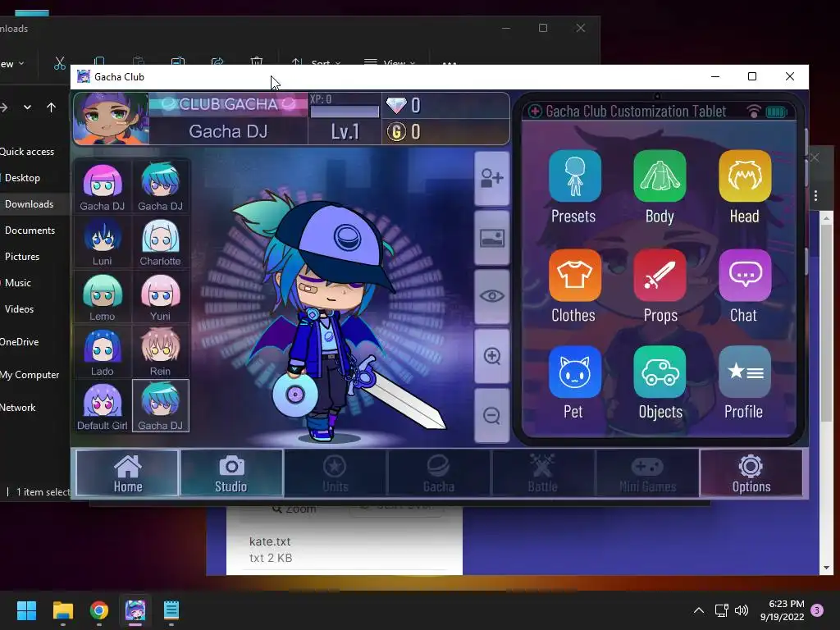Open the Battle tab
Image resolution: width=840 pixels, height=630 pixels.
coord(543,473)
